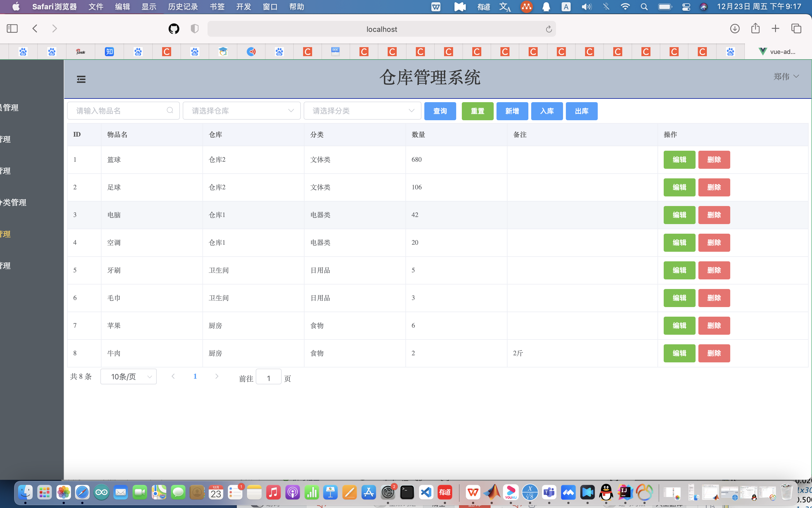Open the 10条/页 page size selector

(x=129, y=377)
